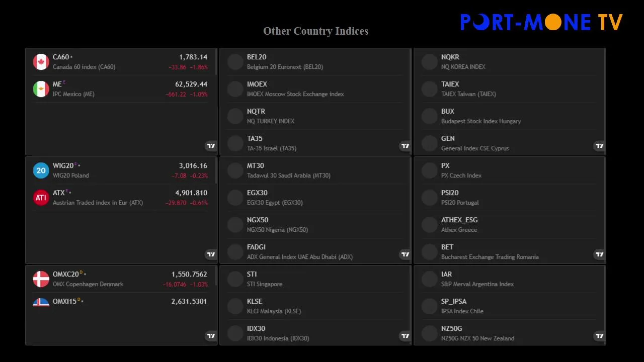Click the blue WIG20 Poland icon
This screenshot has height=362, width=644.
point(41,170)
